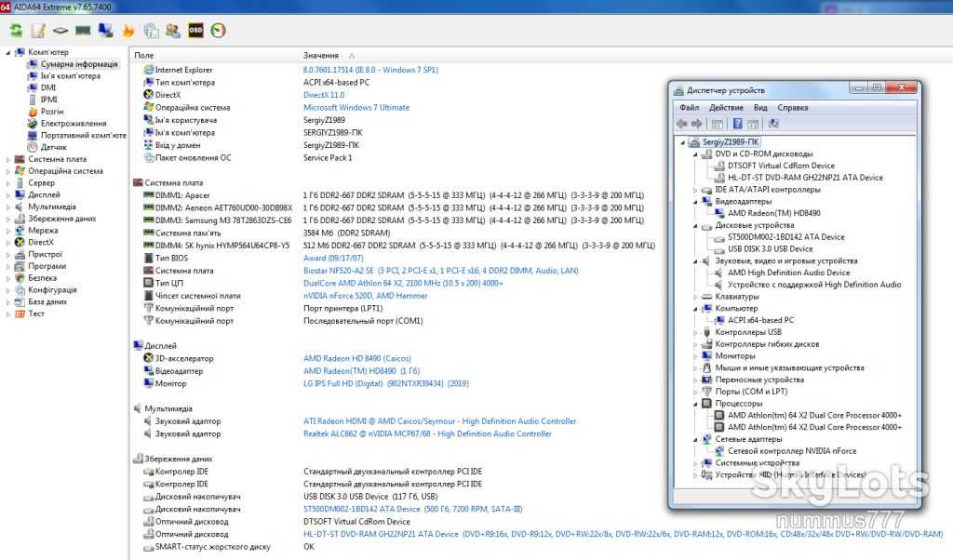
Task: Click the Forward arrow in Device Manager toolbar
Action: [x=697, y=124]
